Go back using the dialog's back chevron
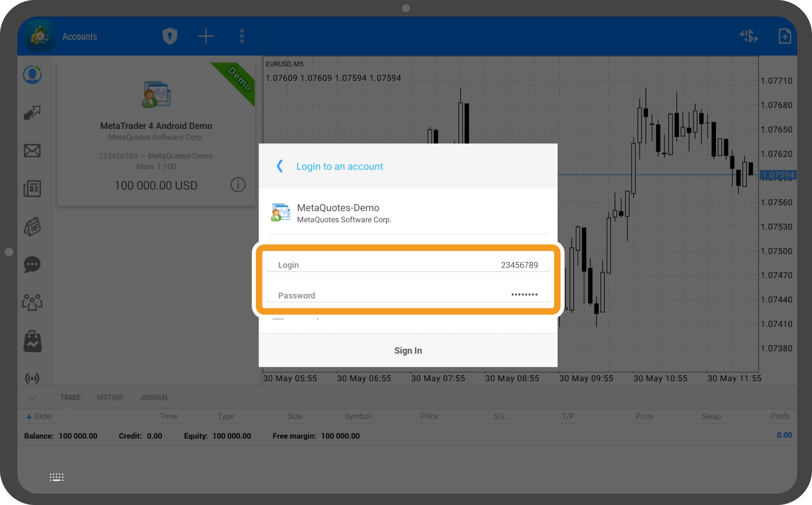This screenshot has height=505, width=812. pyautogui.click(x=280, y=166)
